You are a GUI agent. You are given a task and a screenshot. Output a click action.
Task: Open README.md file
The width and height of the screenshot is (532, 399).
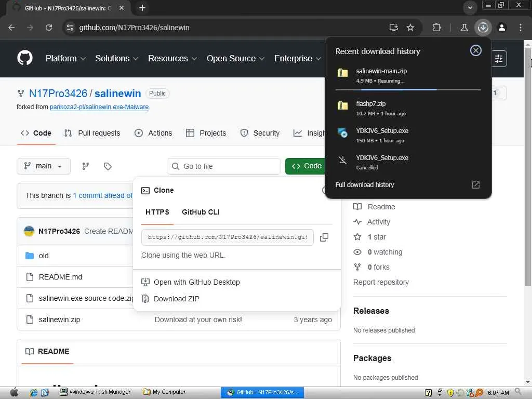(x=60, y=277)
